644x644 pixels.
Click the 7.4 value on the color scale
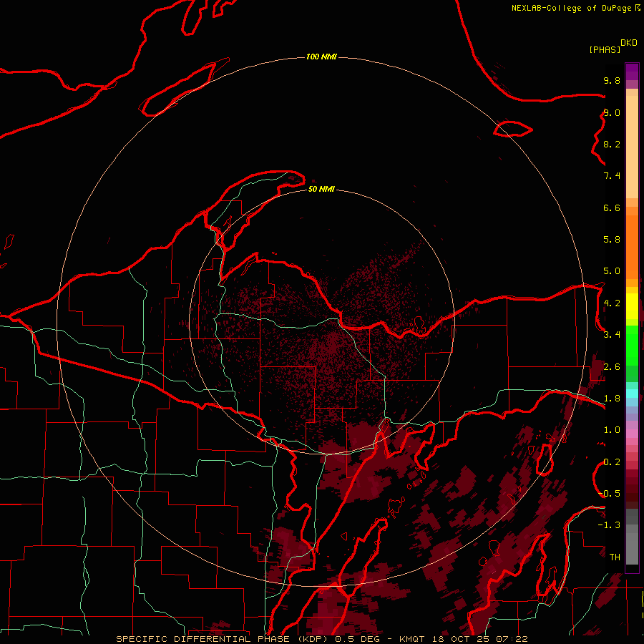[x=612, y=176]
